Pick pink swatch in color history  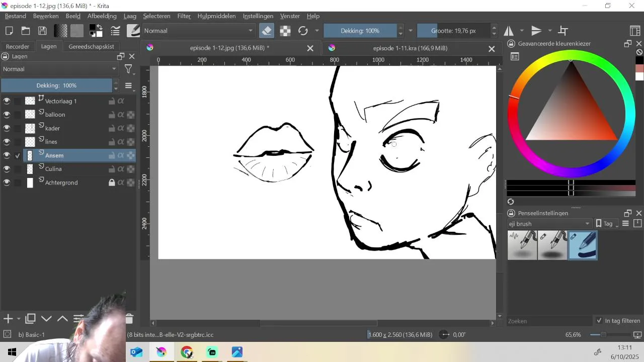(x=639, y=68)
